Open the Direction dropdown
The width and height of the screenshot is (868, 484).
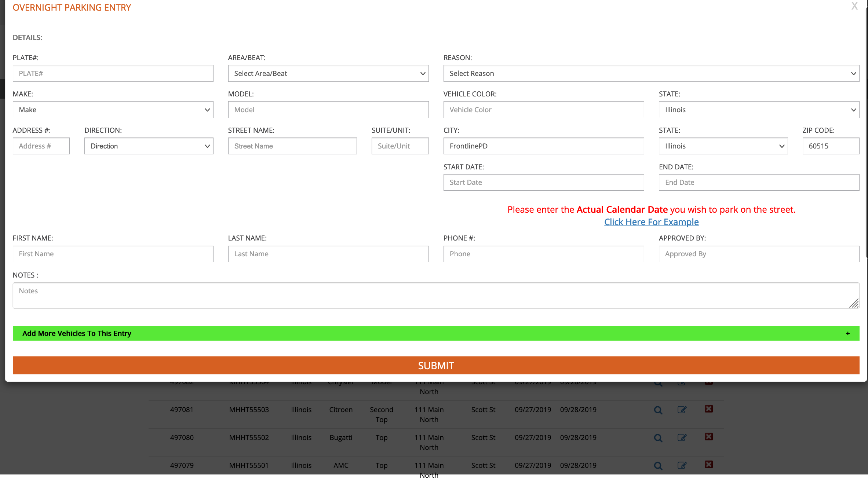tap(149, 146)
